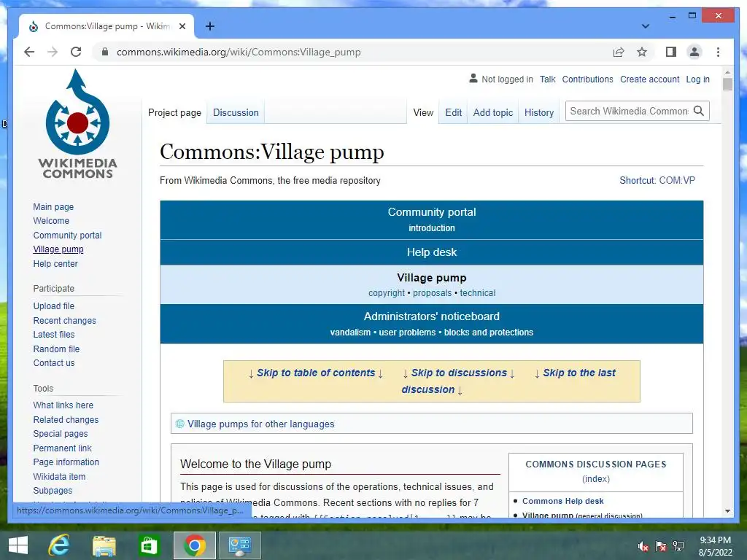The image size is (747, 560).
Task: Click the muted volume tray icon
Action: coord(643,546)
